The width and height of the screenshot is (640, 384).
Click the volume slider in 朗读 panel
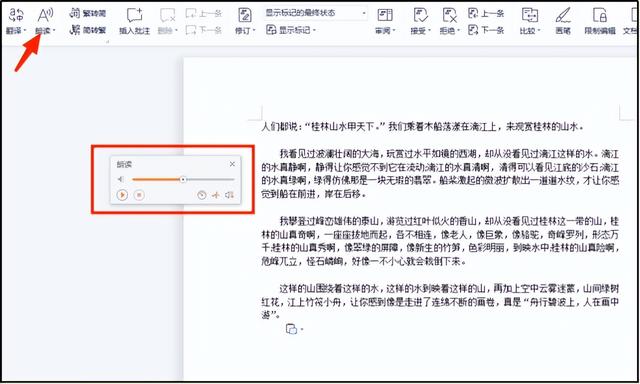click(x=183, y=179)
